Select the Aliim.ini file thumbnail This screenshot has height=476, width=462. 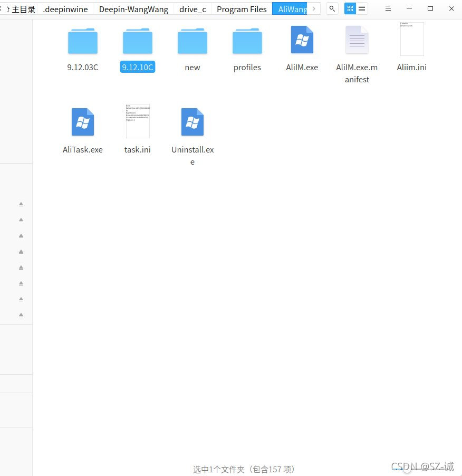click(412, 39)
